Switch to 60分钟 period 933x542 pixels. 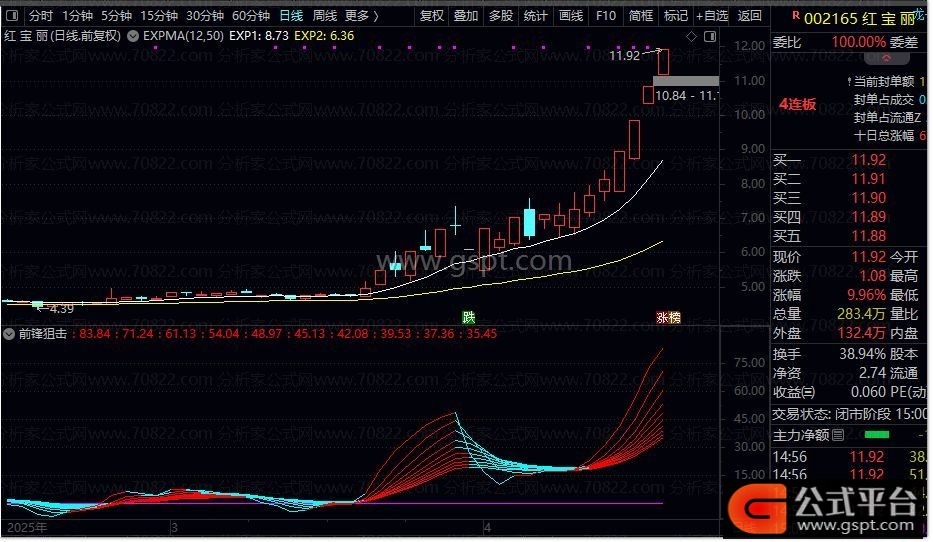coord(251,16)
